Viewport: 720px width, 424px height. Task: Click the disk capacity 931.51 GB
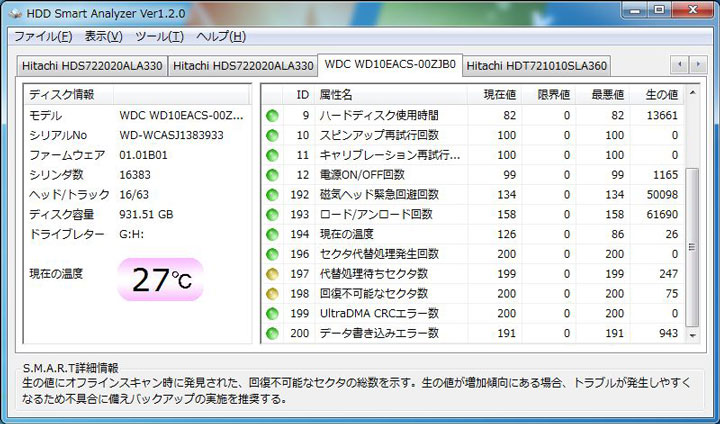coord(146,214)
